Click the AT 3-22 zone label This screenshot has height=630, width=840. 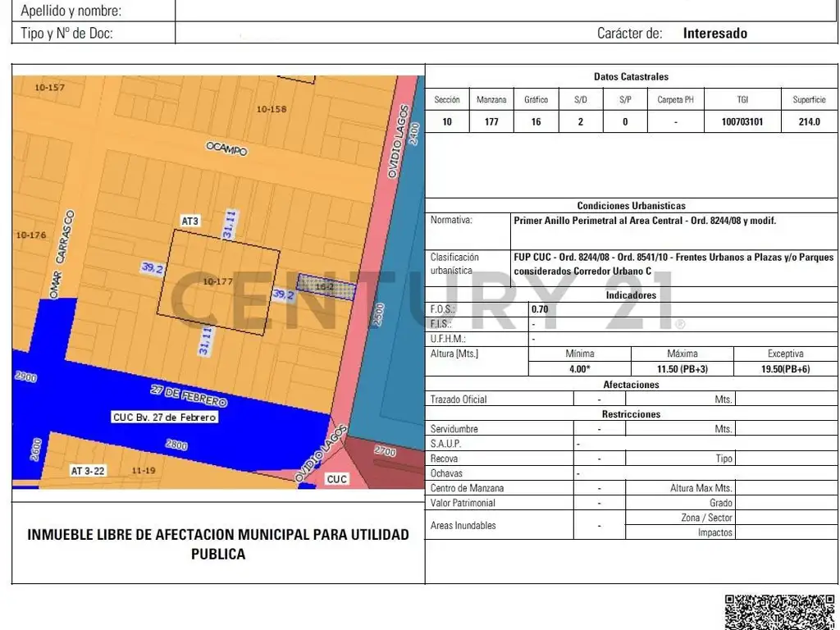tap(88, 471)
